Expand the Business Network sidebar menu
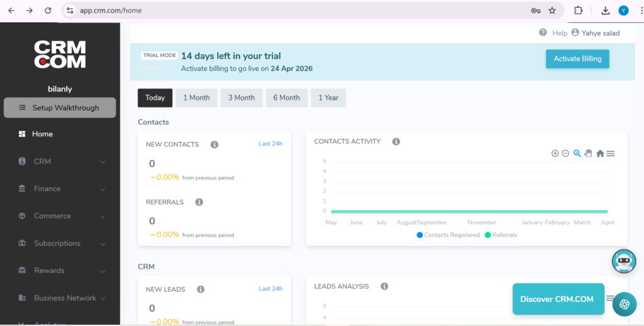 (x=60, y=298)
